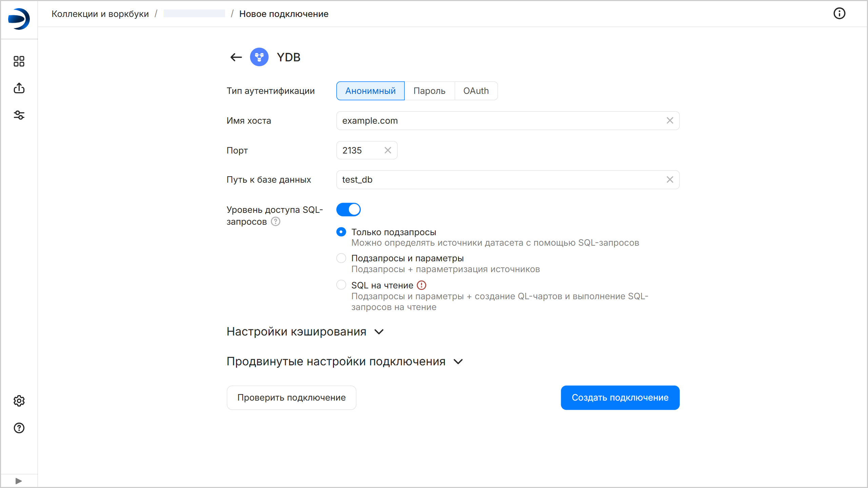Click the warning icon next to SQL на чтение
The width and height of the screenshot is (868, 488).
point(421,285)
